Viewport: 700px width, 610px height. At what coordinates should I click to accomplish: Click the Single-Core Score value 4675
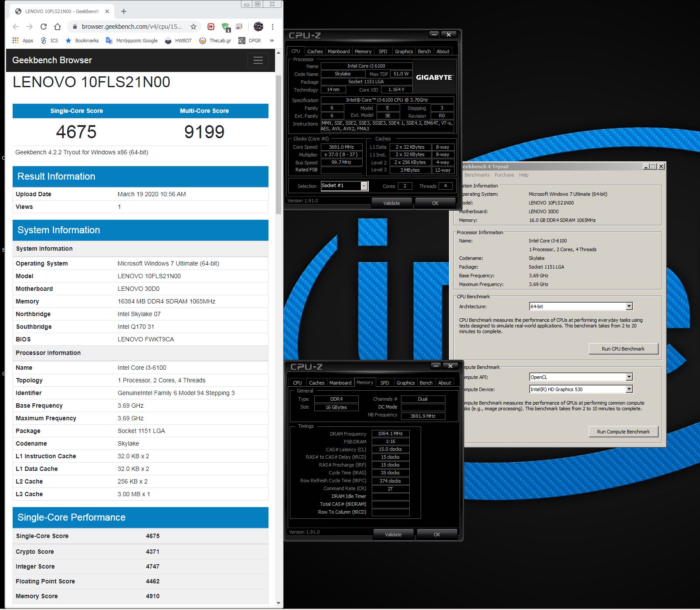(76, 132)
